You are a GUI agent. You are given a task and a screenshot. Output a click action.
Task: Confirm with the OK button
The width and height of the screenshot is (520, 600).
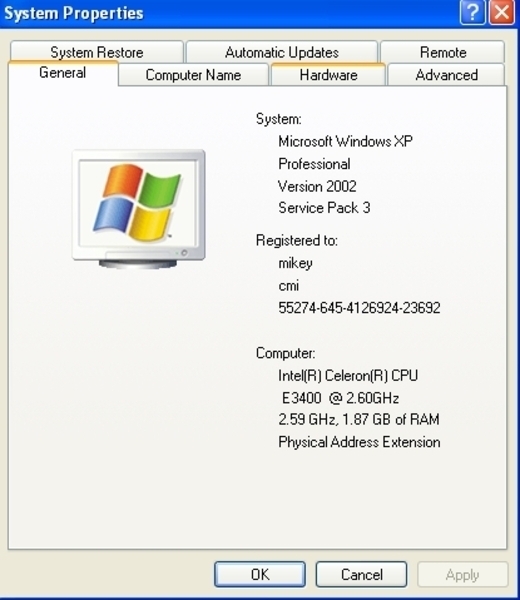[x=260, y=574]
